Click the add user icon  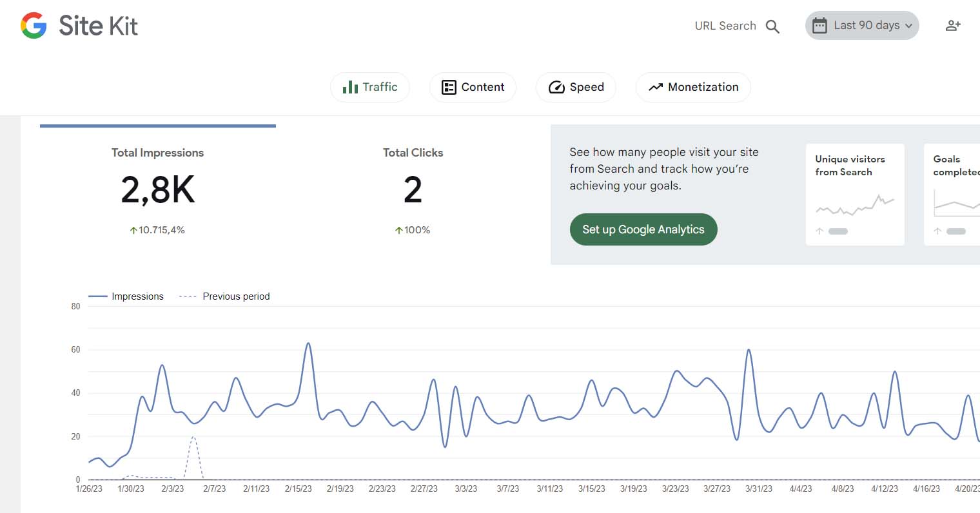[953, 26]
